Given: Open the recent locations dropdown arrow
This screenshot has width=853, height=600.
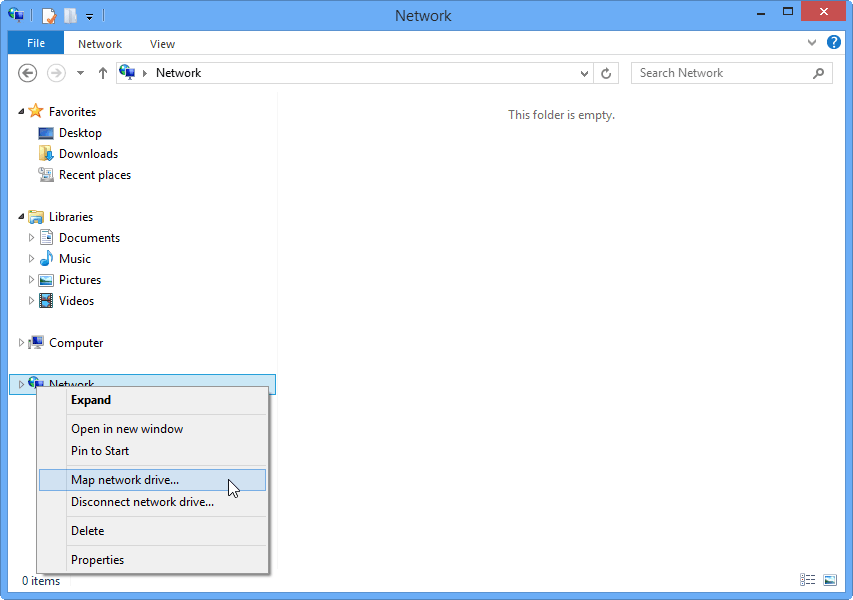Looking at the screenshot, I should pyautogui.click(x=81, y=73).
